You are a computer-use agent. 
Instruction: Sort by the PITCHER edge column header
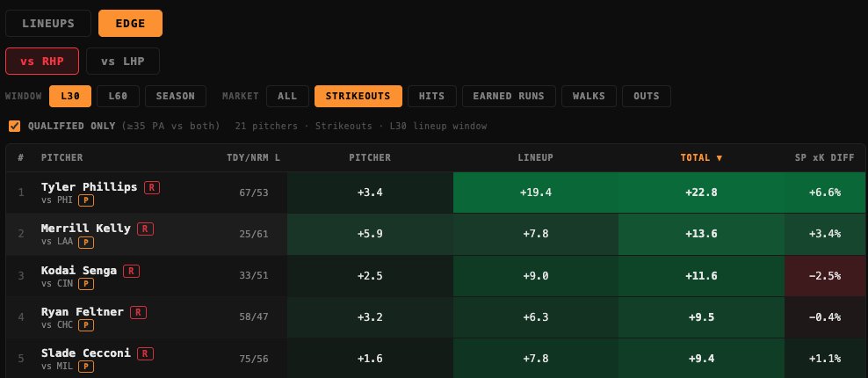click(x=370, y=157)
